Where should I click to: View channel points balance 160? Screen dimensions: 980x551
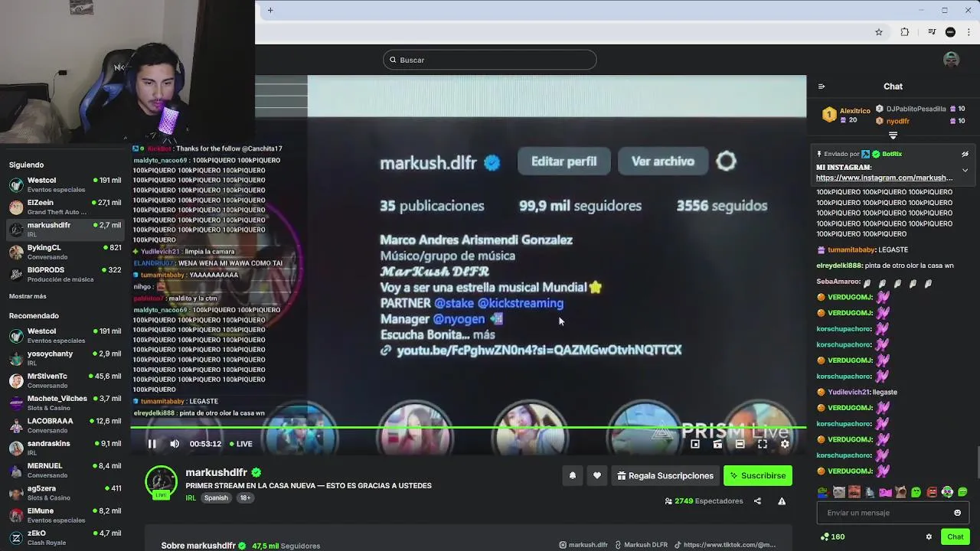point(832,536)
